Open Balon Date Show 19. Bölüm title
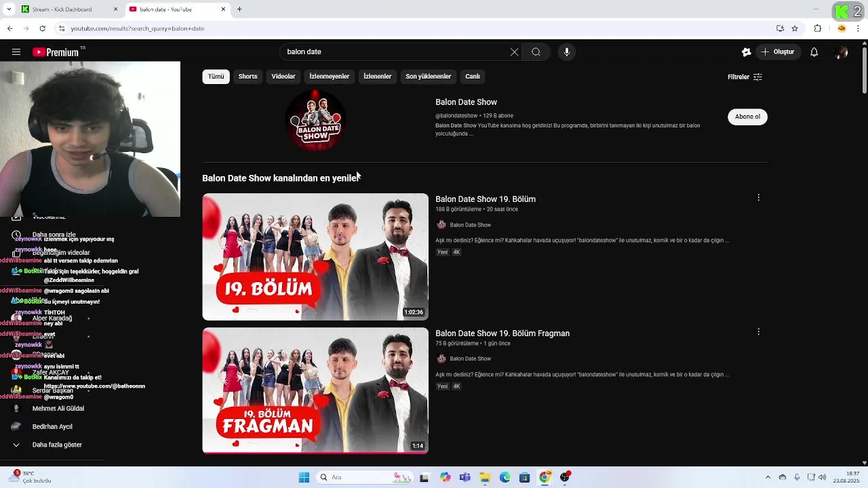Image resolution: width=868 pixels, height=488 pixels. (486, 199)
